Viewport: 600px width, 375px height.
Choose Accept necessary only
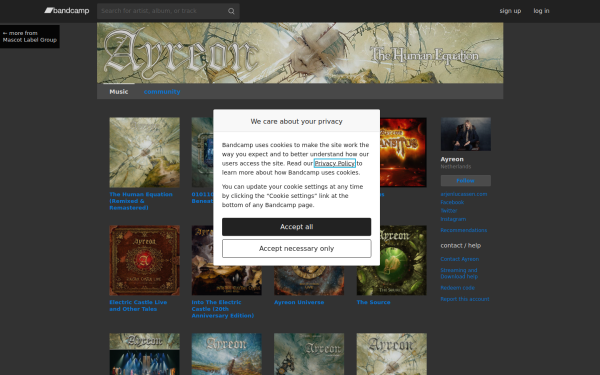point(297,248)
